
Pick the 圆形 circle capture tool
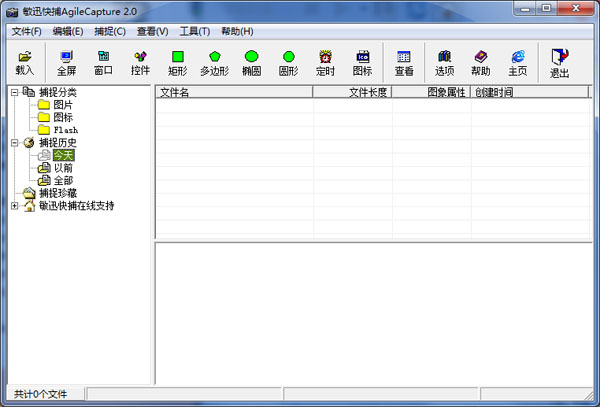[x=289, y=63]
